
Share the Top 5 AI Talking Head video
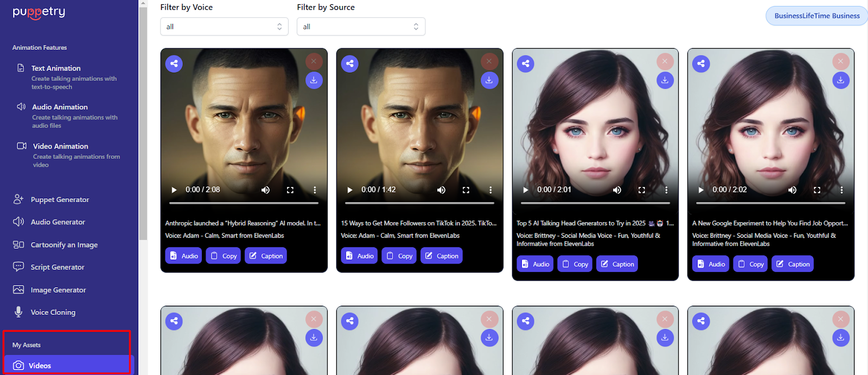pos(526,63)
